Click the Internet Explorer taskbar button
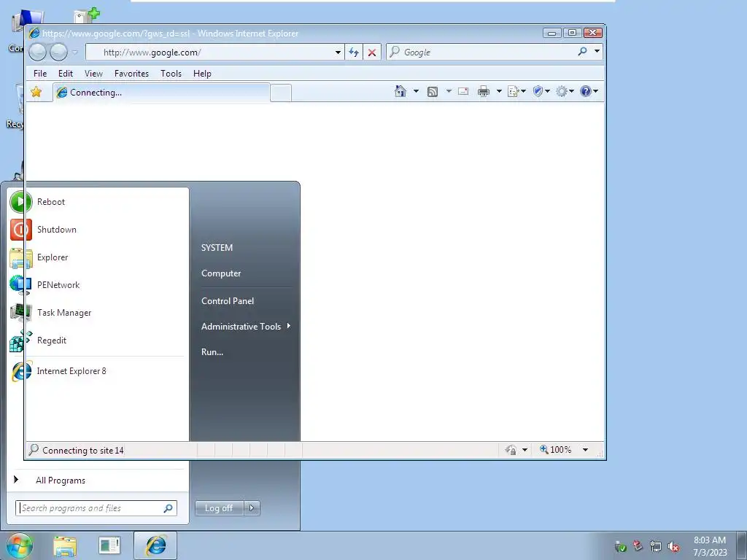Image resolution: width=747 pixels, height=560 pixels. [x=155, y=545]
